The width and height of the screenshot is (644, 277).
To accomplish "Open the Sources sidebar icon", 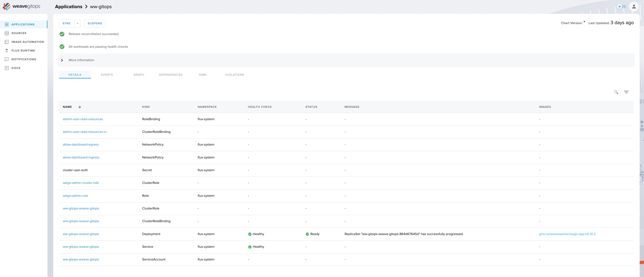I will (x=7, y=33).
